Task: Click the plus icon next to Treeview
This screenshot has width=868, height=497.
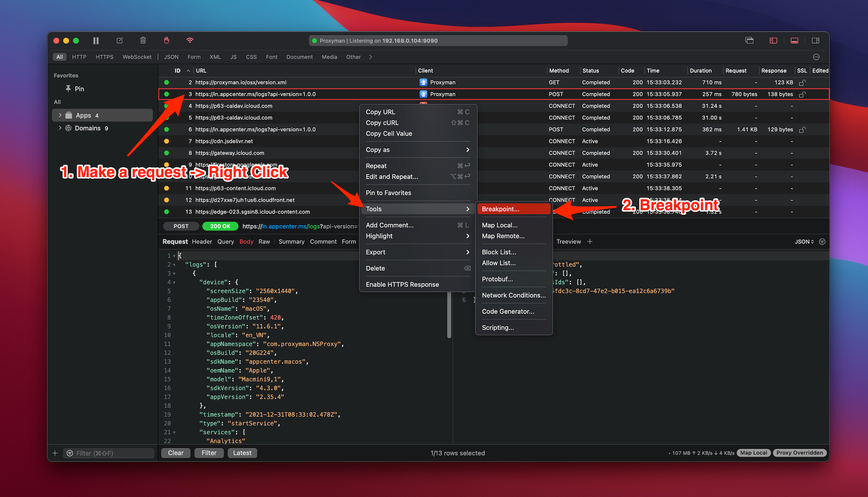Action: [590, 242]
